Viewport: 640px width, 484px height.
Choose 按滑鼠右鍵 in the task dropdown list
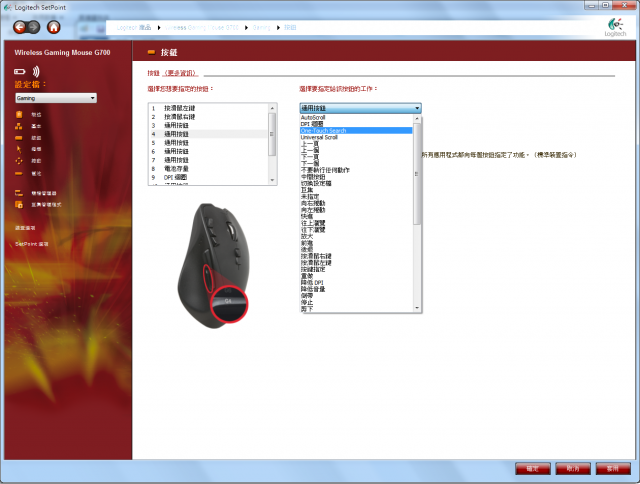click(x=356, y=256)
